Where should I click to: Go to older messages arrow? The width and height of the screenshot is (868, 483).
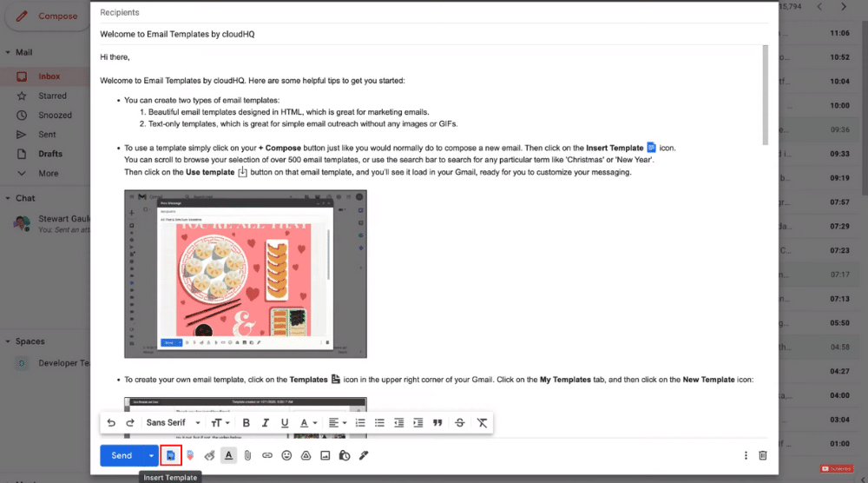[x=844, y=7]
